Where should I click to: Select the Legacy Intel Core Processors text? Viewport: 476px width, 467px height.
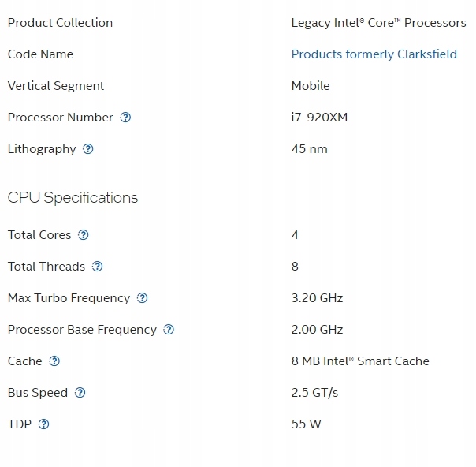tap(378, 23)
